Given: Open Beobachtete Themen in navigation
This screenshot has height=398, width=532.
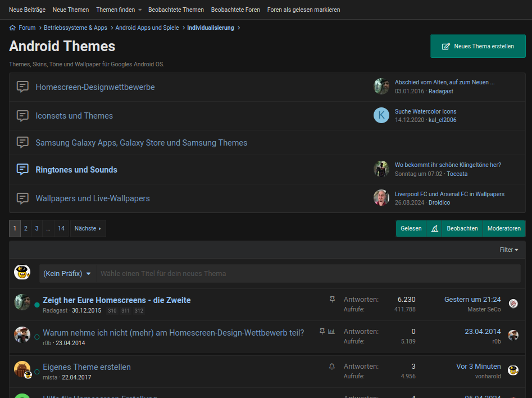Looking at the screenshot, I should [x=176, y=10].
